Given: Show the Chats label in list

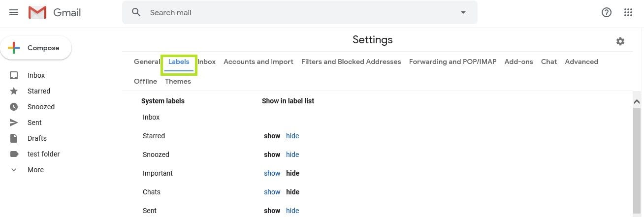Looking at the screenshot, I should tap(272, 192).
